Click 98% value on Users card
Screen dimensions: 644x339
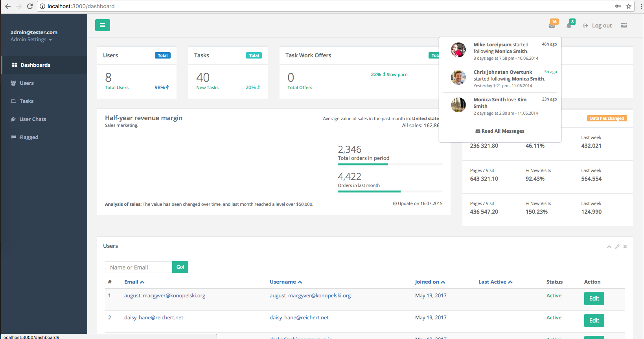(x=162, y=88)
